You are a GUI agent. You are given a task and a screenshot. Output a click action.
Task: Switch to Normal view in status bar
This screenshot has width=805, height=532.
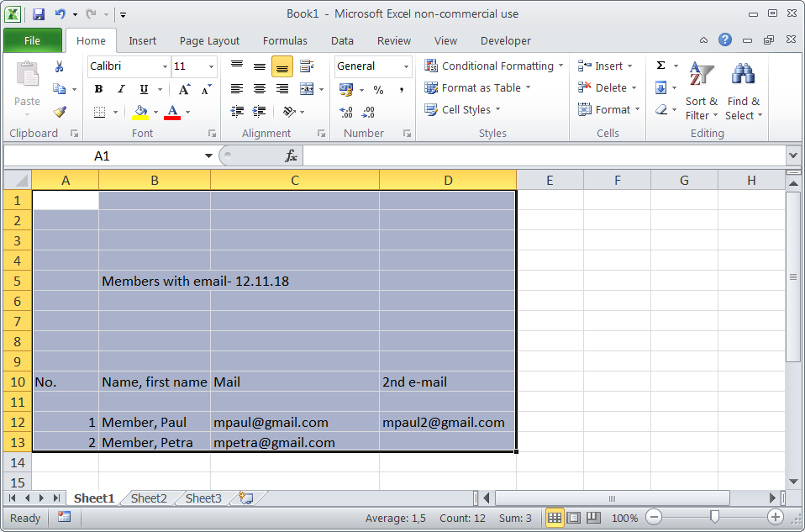(555, 518)
